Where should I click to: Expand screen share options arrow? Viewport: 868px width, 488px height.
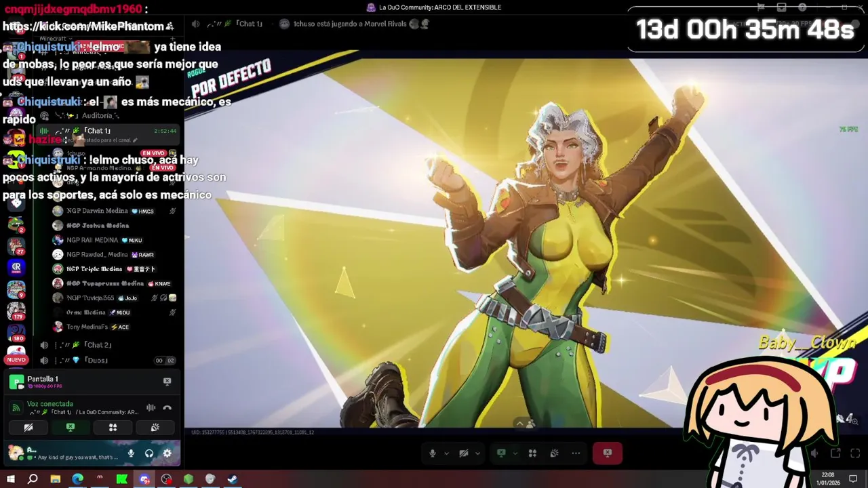(x=515, y=453)
